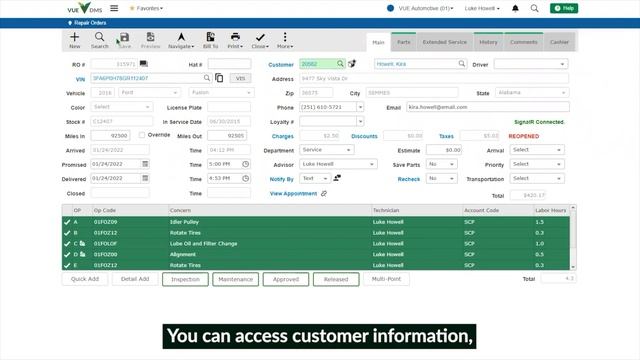This screenshot has height=360, width=640.
Task: Open the Save Parts No dropdown
Action: [452, 164]
